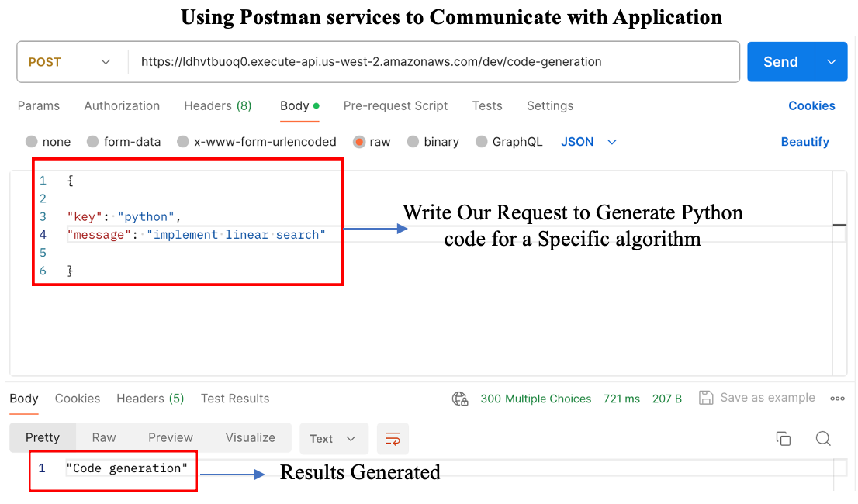Viewport: 858px width, 504px height.
Task: Select the binary body option
Action: 413,142
